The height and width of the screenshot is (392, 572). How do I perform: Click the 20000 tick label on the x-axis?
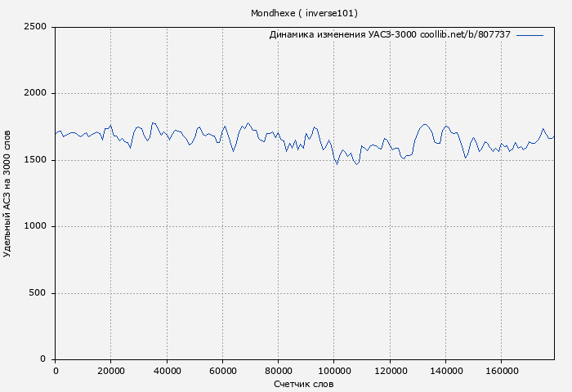[111, 371]
